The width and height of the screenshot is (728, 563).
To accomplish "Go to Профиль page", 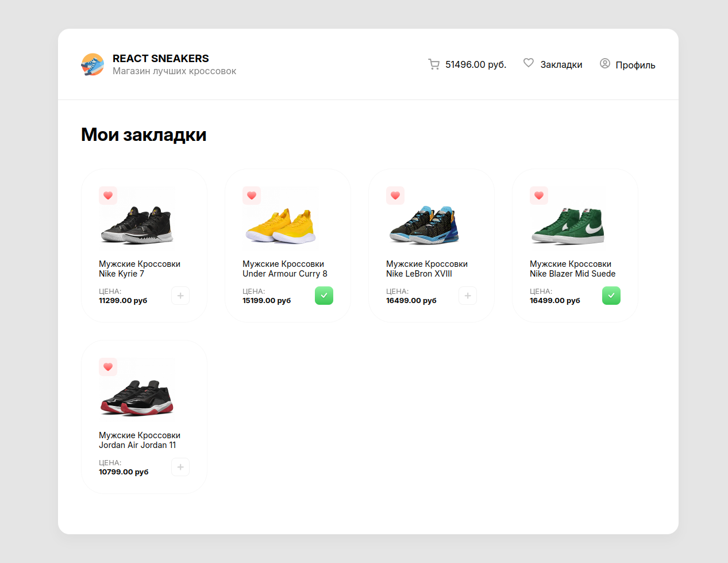I will [635, 65].
